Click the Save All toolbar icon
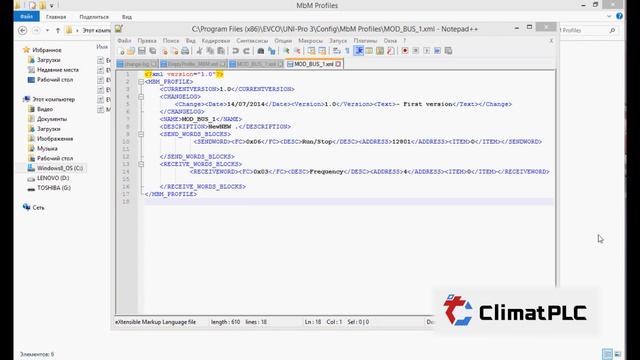This screenshot has height=360, width=640. pos(153,51)
